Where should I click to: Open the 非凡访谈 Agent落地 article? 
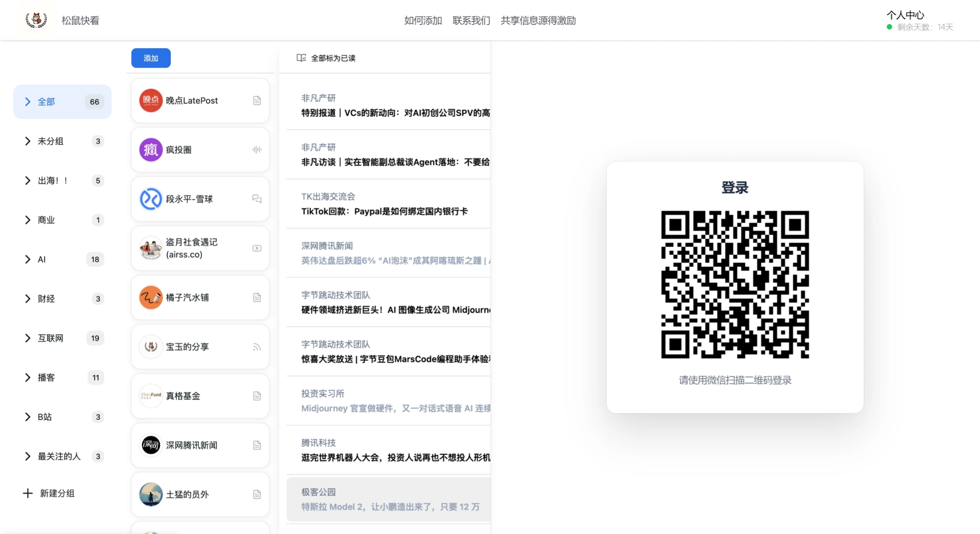(395, 162)
